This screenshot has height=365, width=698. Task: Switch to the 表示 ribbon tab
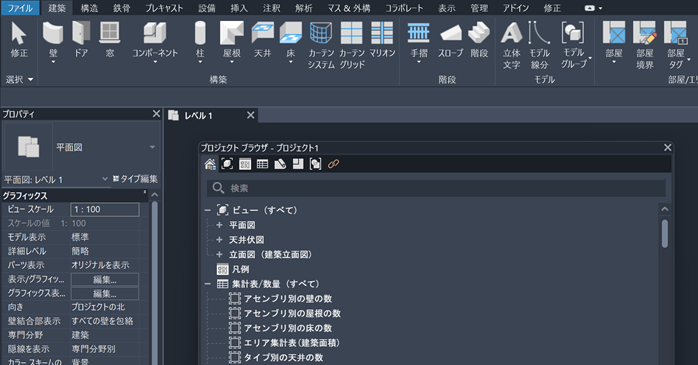point(446,8)
